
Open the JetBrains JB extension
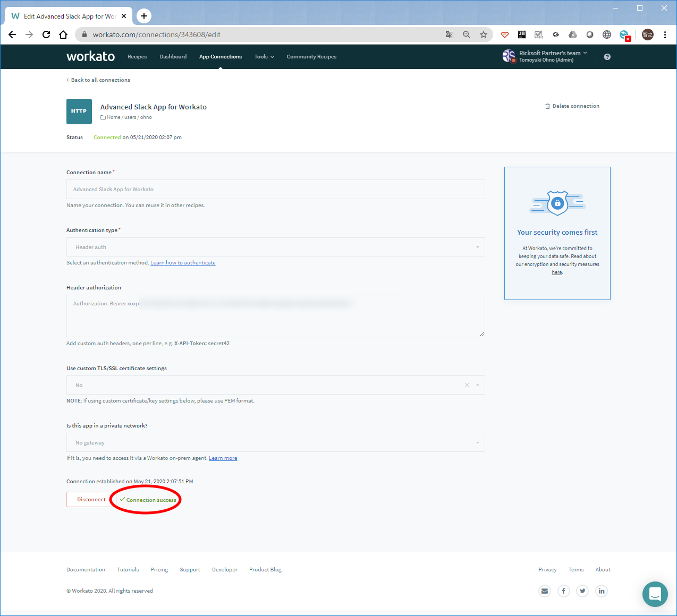pos(522,35)
